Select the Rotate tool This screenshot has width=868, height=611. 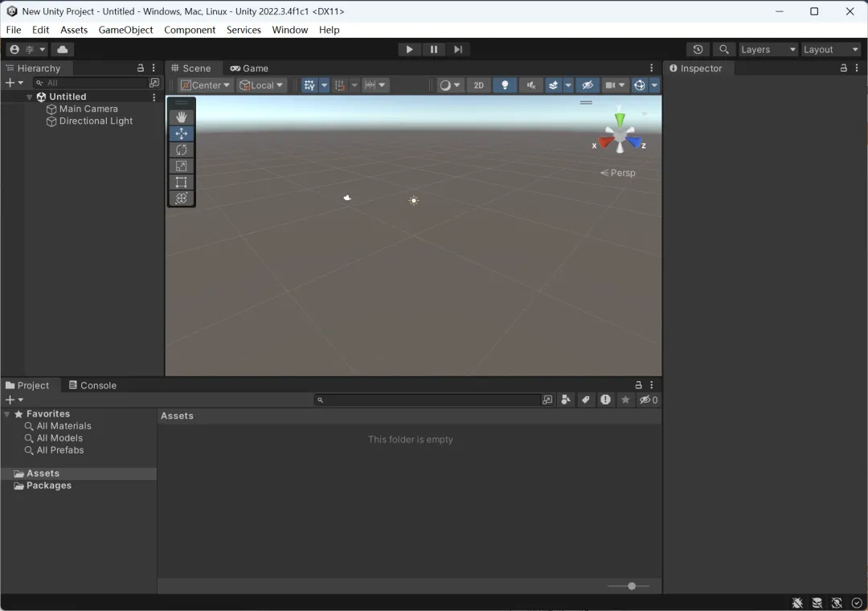[181, 150]
